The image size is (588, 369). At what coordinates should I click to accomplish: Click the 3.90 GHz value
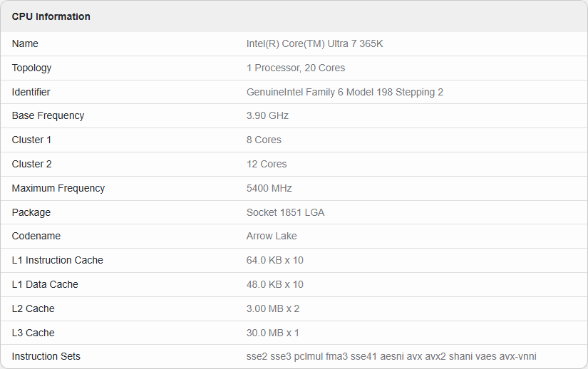point(267,115)
